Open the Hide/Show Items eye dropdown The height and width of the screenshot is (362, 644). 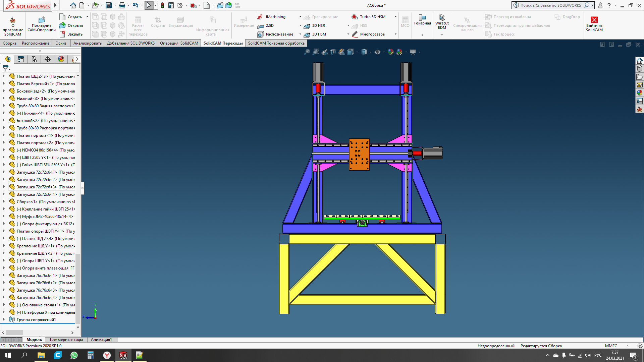(x=384, y=52)
